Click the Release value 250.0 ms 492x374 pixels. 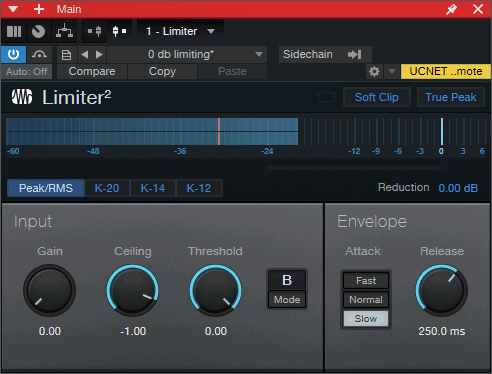pyautogui.click(x=442, y=331)
